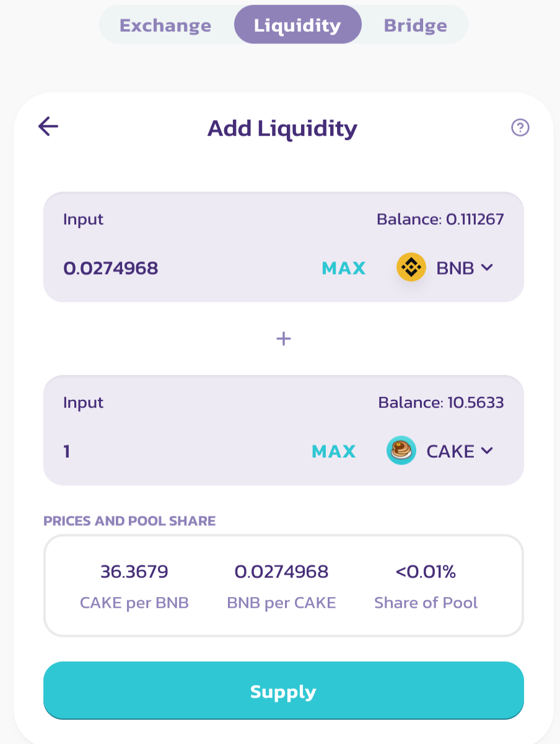
Task: Set maximum BNB amount with MAX
Action: click(344, 268)
